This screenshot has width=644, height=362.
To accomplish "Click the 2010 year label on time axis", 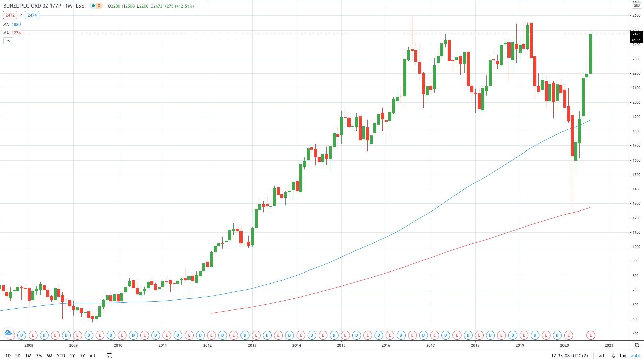I will click(118, 345).
